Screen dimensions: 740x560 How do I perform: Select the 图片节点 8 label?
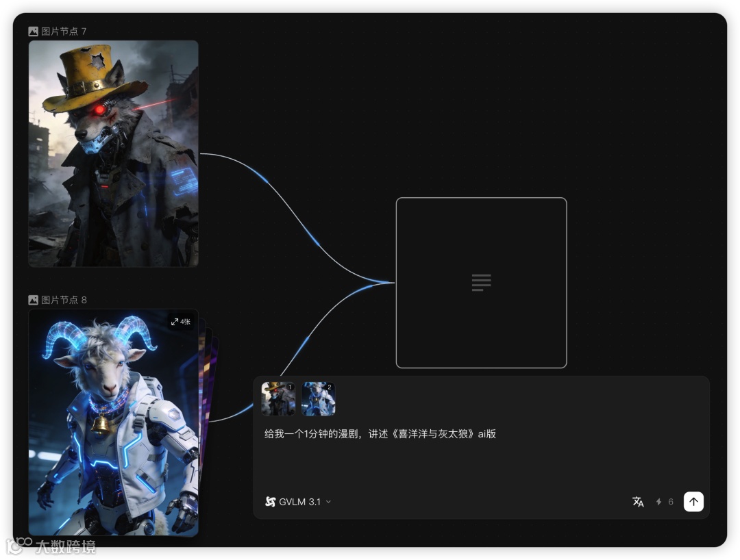coord(64,300)
